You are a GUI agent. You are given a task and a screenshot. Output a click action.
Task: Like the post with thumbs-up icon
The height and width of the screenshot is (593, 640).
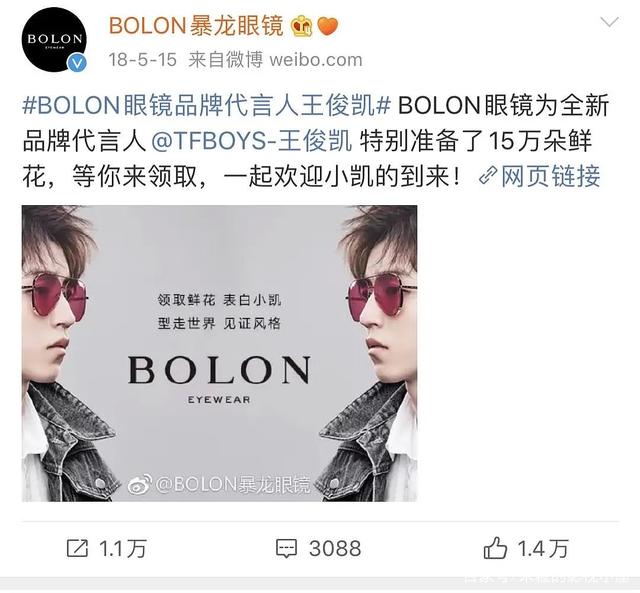coord(495,548)
